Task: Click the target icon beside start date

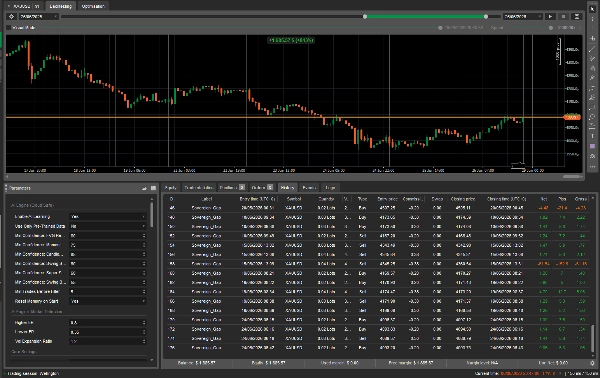Action: pyautogui.click(x=11, y=16)
